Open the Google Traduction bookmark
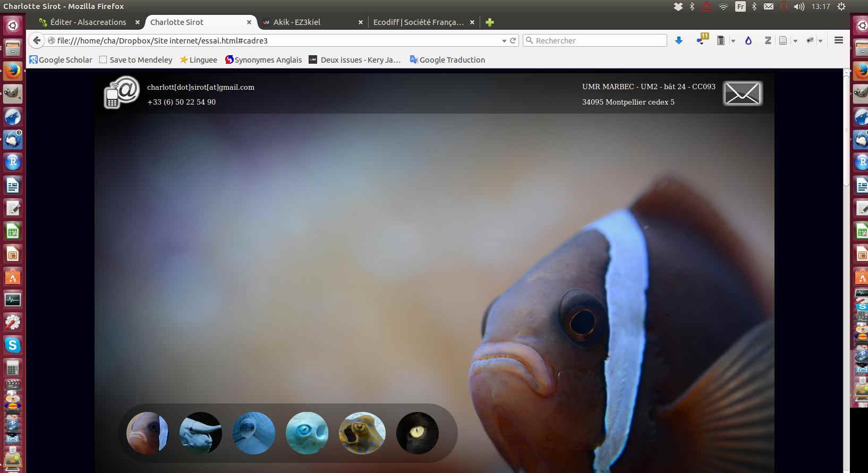The height and width of the screenshot is (473, 868). 447,60
